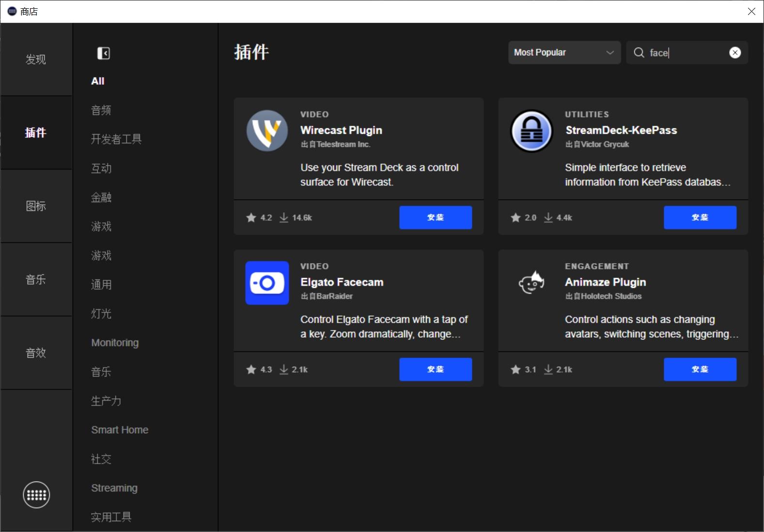
Task: Click the Wirecast Plugin star rating icon
Action: click(x=251, y=218)
